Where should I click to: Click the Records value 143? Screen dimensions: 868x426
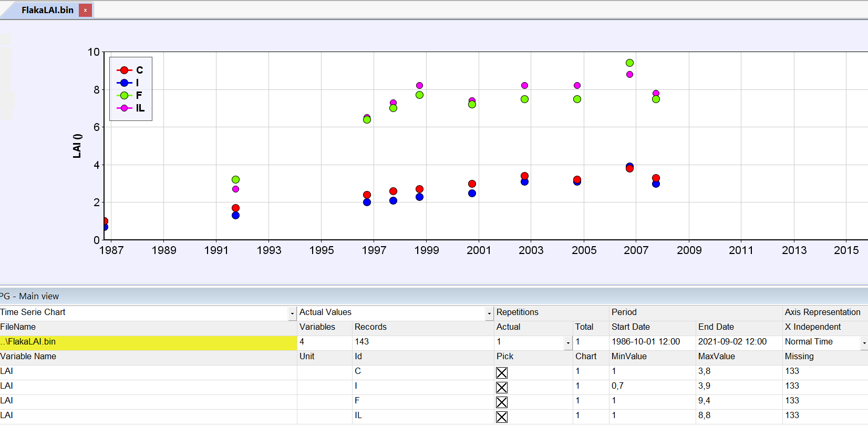pos(362,342)
